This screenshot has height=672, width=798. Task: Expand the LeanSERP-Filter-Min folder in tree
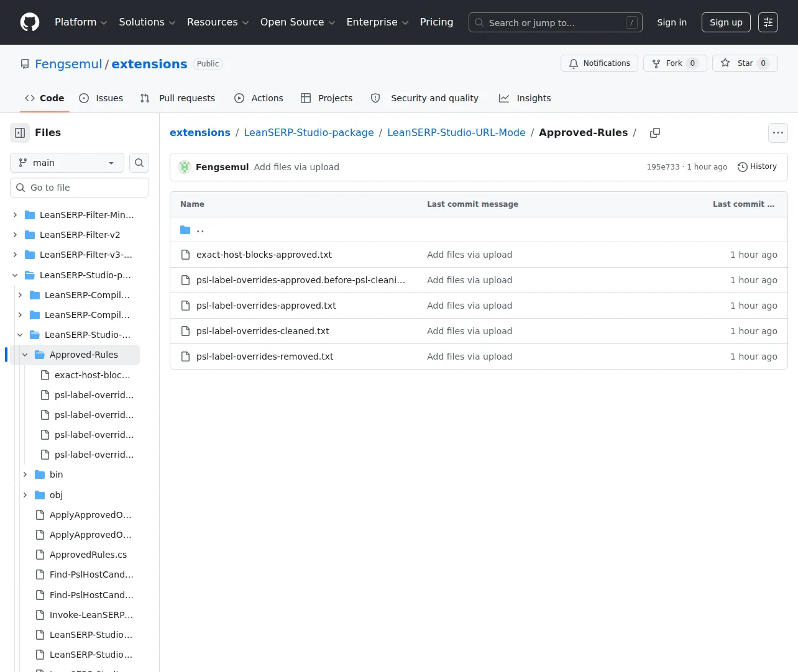coord(15,215)
